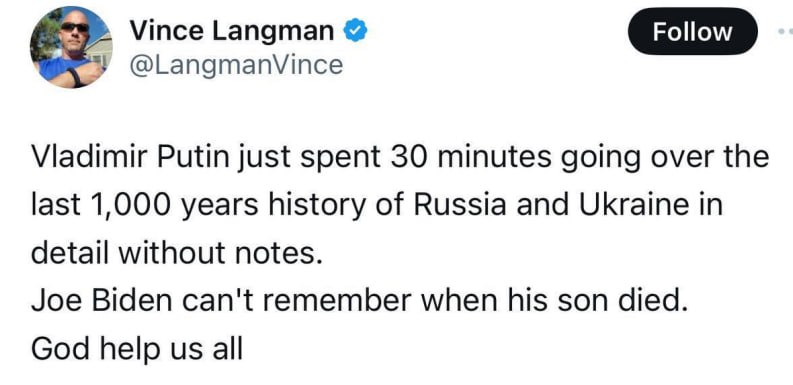Click the closing line "God help us all"
The image size is (793, 385).
tap(137, 349)
